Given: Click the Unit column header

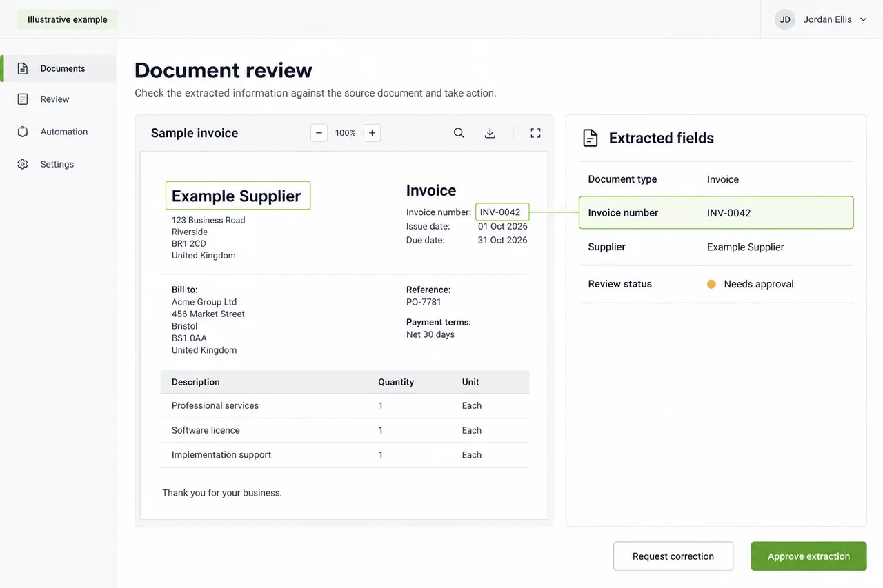Looking at the screenshot, I should (x=470, y=382).
